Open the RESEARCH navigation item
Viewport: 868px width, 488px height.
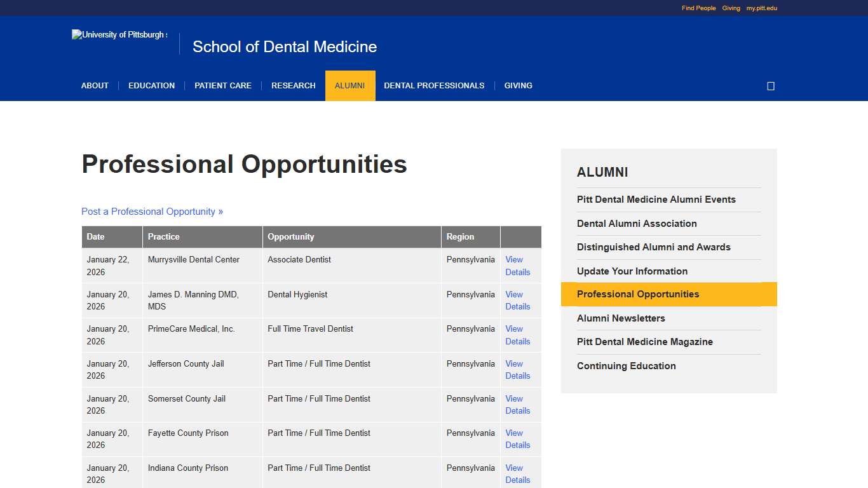pos(293,85)
